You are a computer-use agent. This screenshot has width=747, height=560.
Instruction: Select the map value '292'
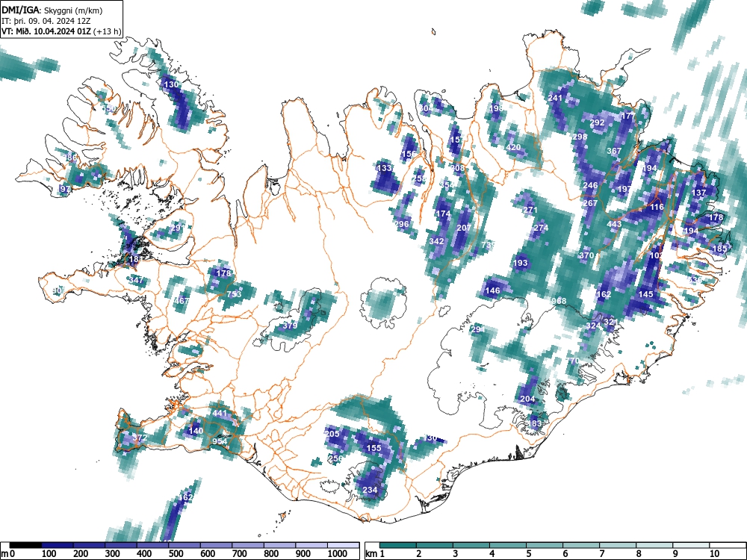pyautogui.click(x=597, y=122)
